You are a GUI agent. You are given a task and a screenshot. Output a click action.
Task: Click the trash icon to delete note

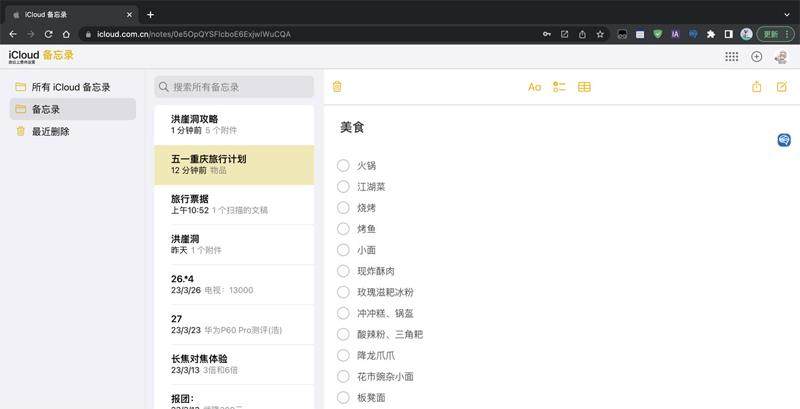coord(337,87)
